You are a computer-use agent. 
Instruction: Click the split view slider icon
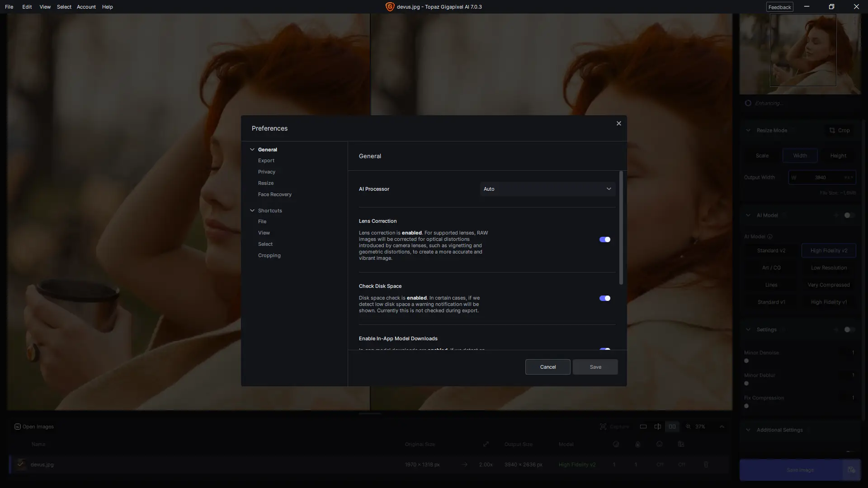pyautogui.click(x=658, y=427)
